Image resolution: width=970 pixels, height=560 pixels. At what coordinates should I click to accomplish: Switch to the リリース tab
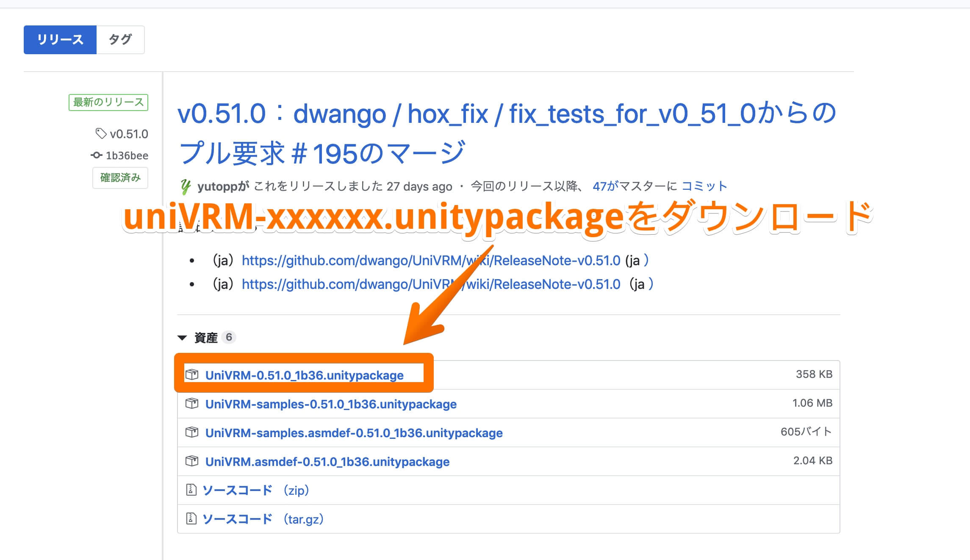[60, 40]
